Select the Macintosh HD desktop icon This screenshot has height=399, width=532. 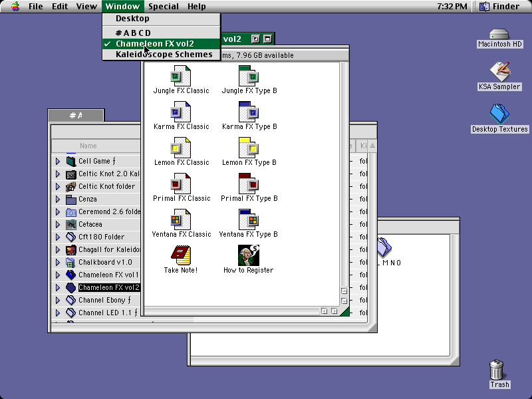pyautogui.click(x=499, y=35)
